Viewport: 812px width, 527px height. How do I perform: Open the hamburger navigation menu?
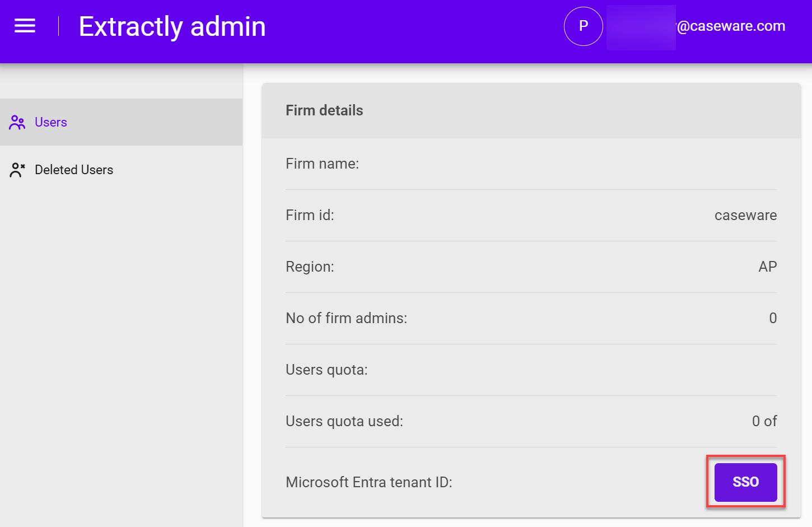pos(25,25)
